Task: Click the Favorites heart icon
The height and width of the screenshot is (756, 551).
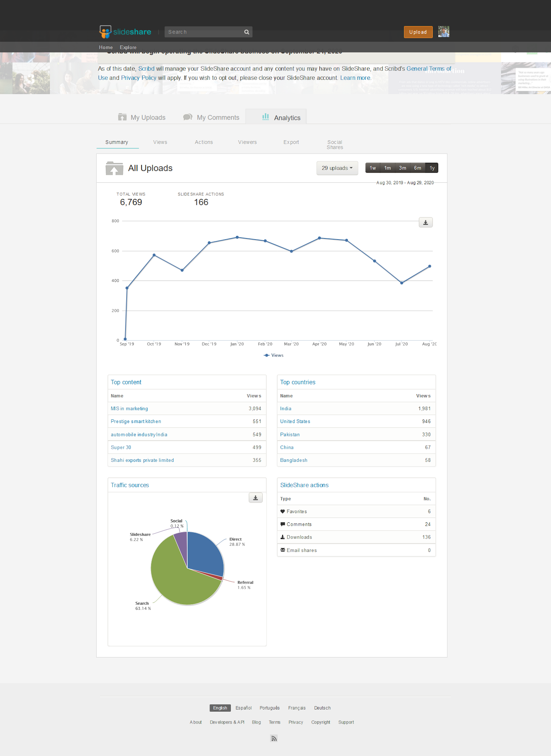Action: [x=283, y=511]
